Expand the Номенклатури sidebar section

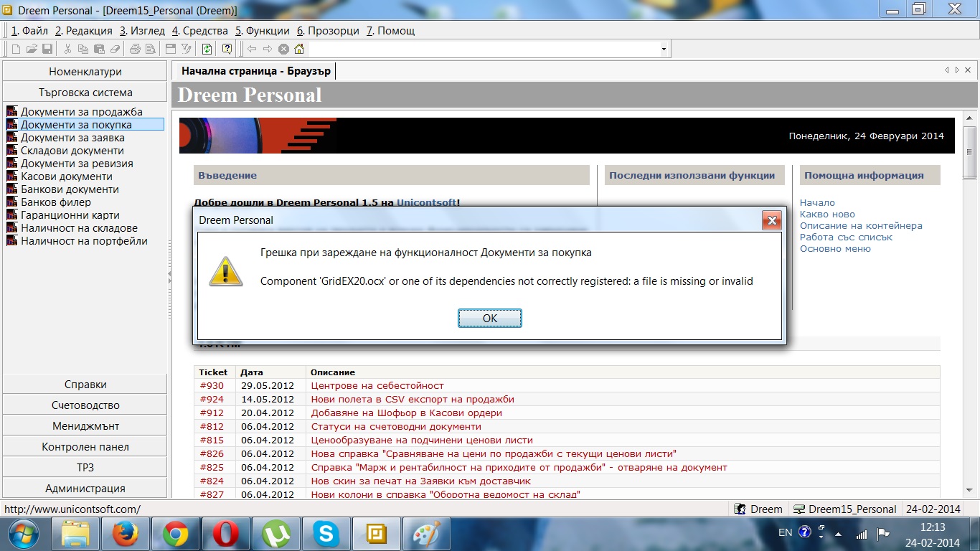[85, 72]
